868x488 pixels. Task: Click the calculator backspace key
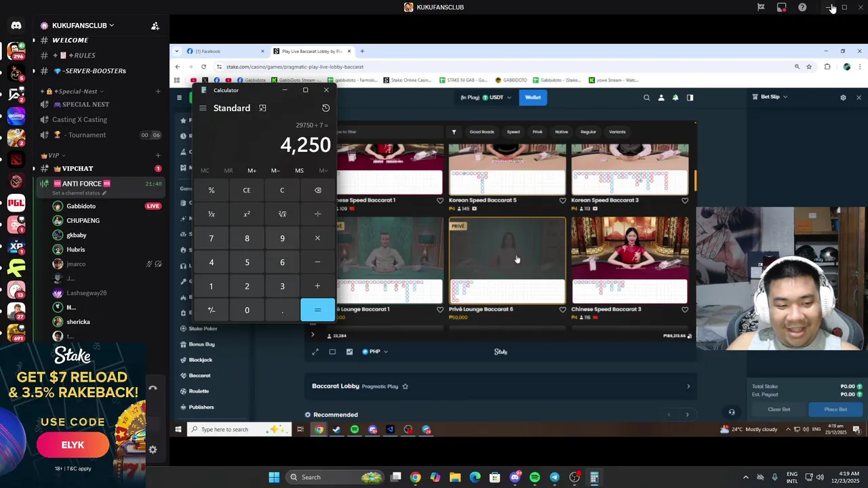click(317, 190)
